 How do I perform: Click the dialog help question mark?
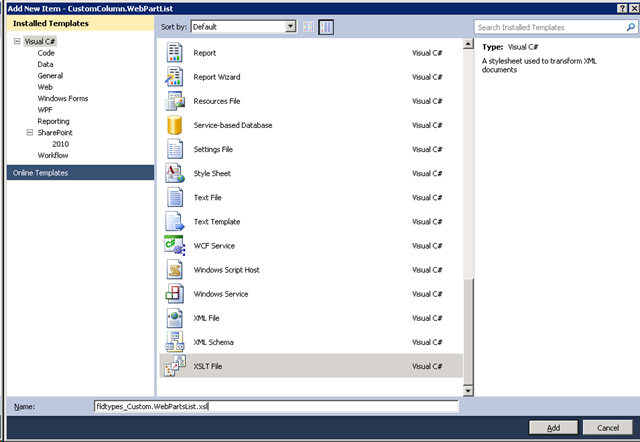[622, 8]
